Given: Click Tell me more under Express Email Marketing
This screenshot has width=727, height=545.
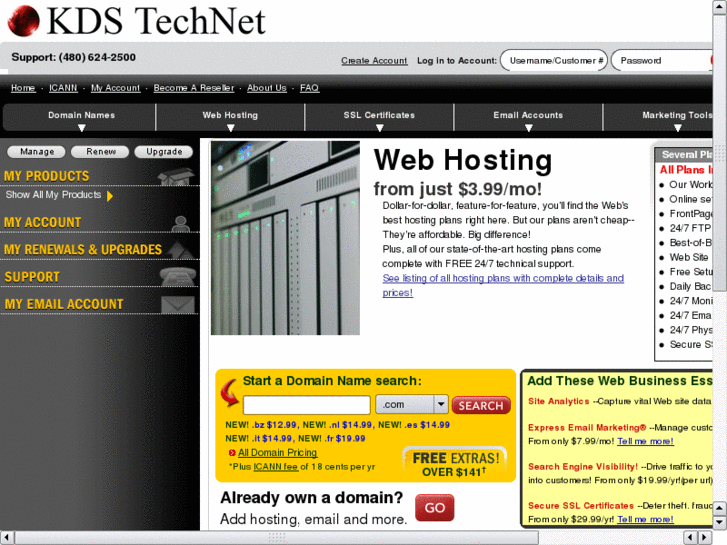Looking at the screenshot, I should click(645, 441).
